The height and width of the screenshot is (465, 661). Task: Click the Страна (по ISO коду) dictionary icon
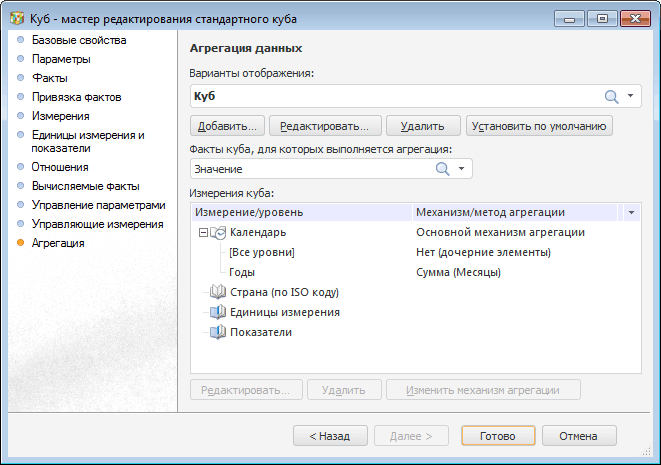(x=218, y=292)
